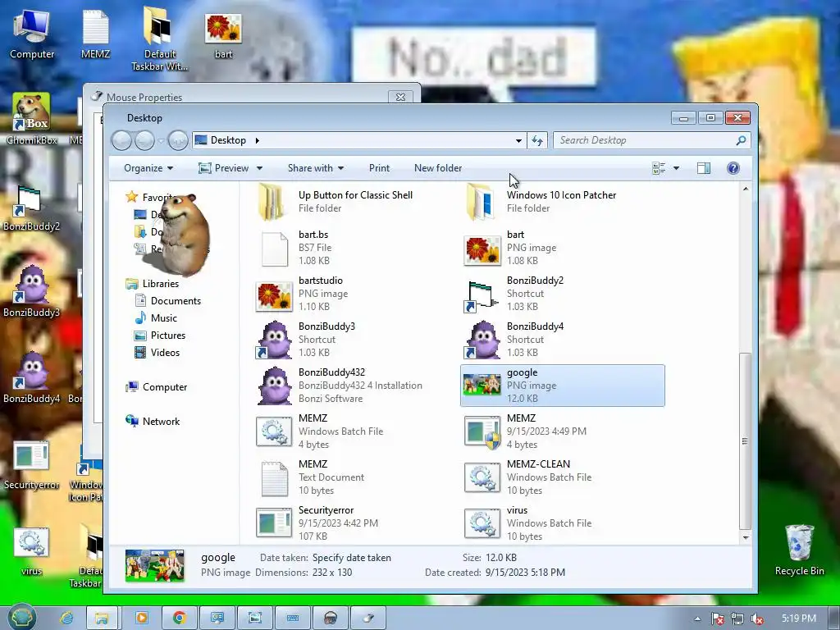Image resolution: width=840 pixels, height=630 pixels.
Task: Select the Default Taskbar folder on desktop
Action: tap(159, 39)
